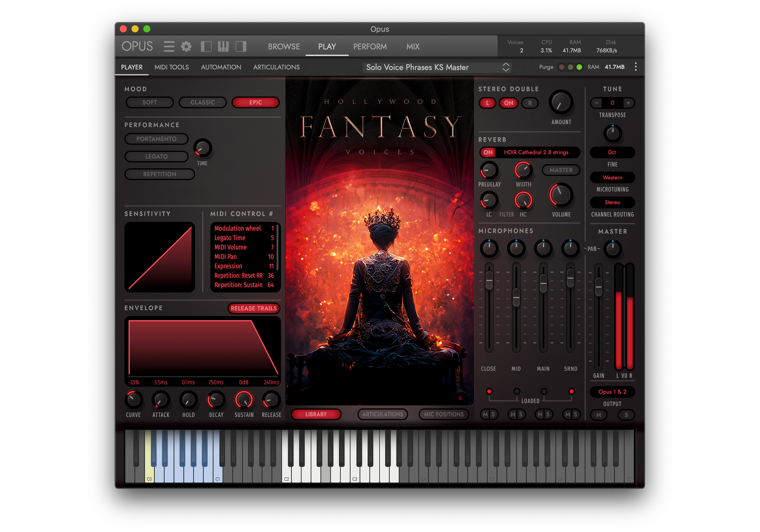Adjust the reverb HC filter knob

pyautogui.click(x=523, y=200)
